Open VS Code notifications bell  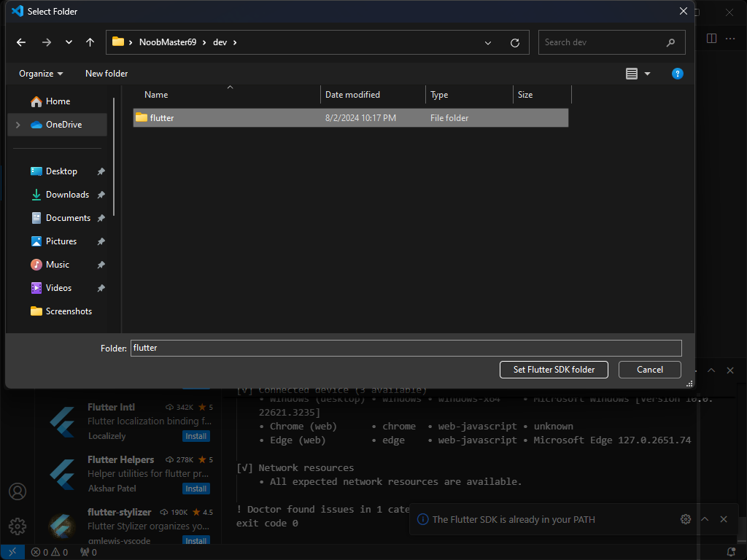point(731,553)
